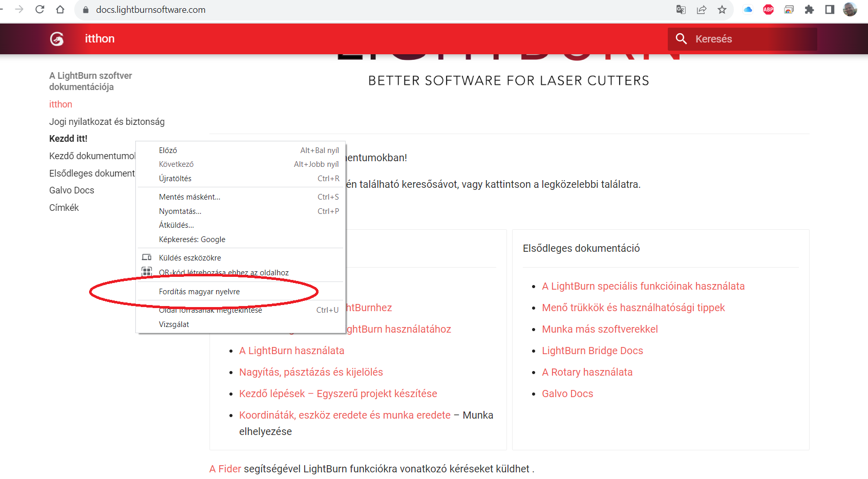This screenshot has width=868, height=479.
Task: Open Galvo Docs in sidebar
Action: [x=72, y=190]
